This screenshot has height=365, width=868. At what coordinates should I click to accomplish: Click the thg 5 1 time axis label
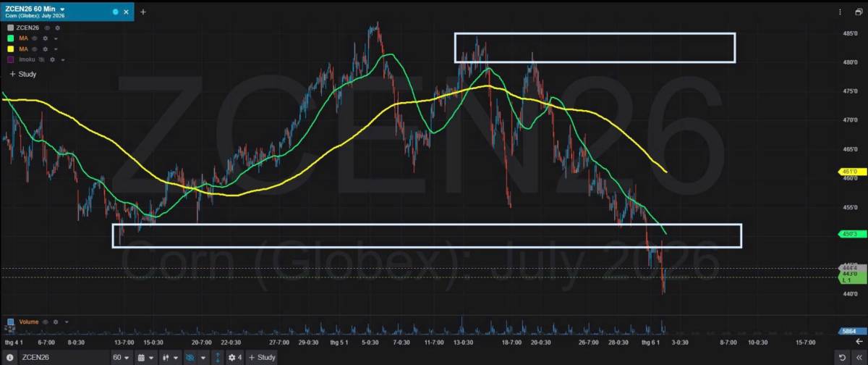click(339, 342)
